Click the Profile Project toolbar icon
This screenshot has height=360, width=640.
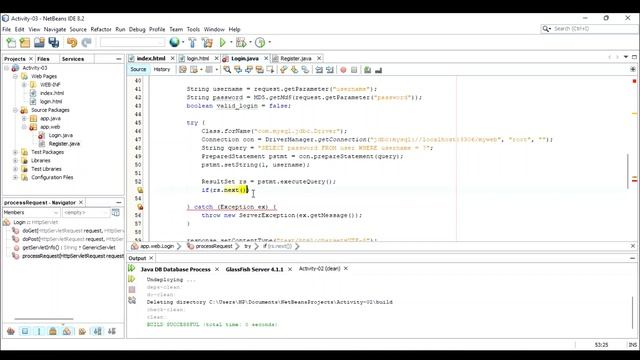[260, 42]
